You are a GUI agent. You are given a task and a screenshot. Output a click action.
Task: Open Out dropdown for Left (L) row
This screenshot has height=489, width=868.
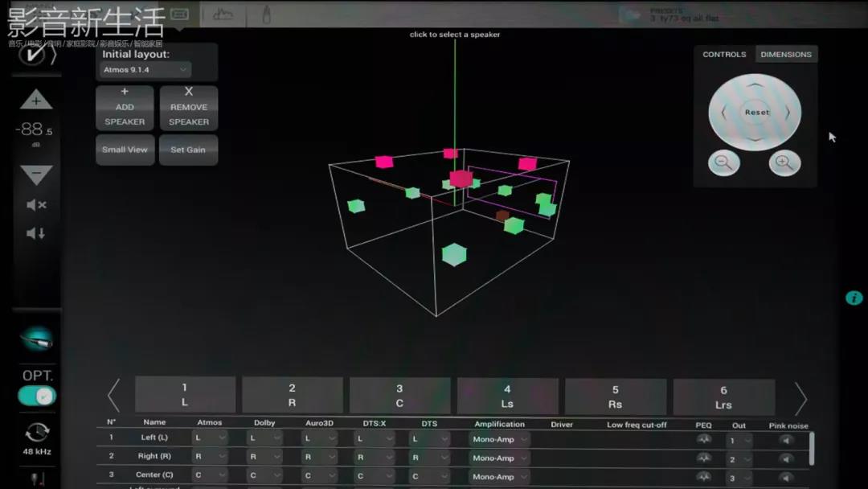(739, 440)
